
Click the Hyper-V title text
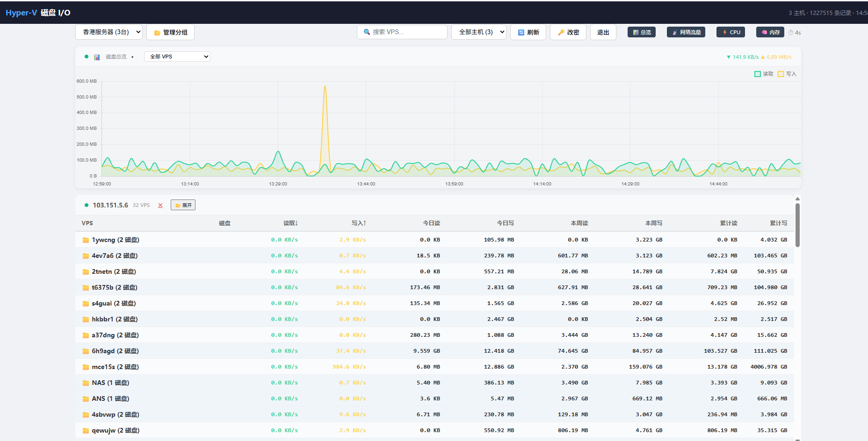[21, 13]
